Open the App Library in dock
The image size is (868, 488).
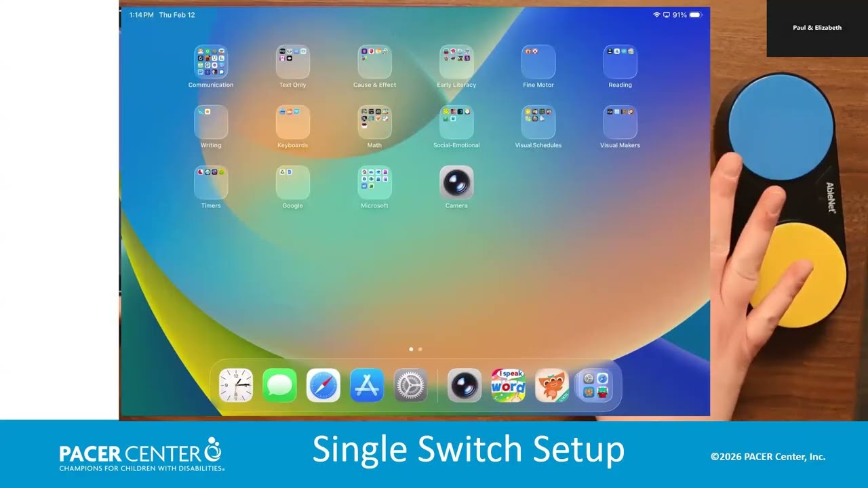[x=595, y=385]
